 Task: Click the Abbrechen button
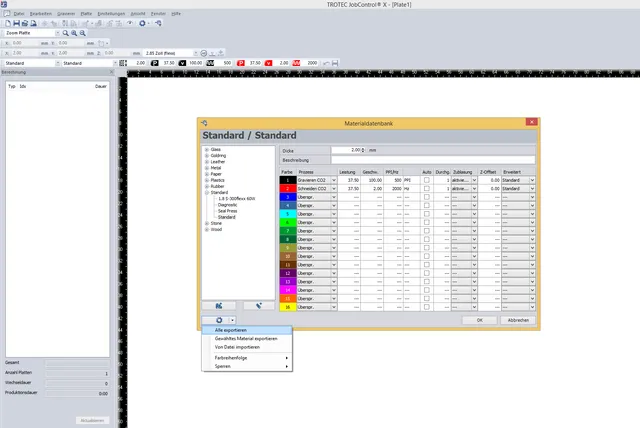tap(518, 320)
